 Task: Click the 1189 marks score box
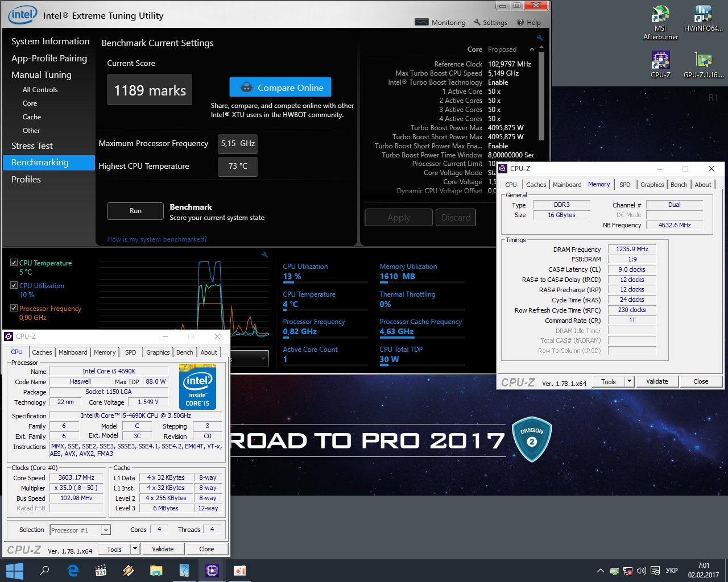150,90
